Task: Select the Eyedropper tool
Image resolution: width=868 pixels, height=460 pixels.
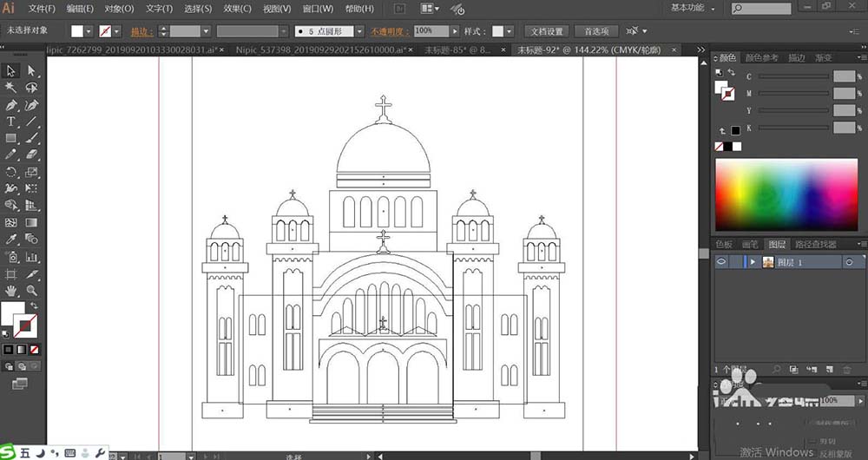Action: coord(11,240)
